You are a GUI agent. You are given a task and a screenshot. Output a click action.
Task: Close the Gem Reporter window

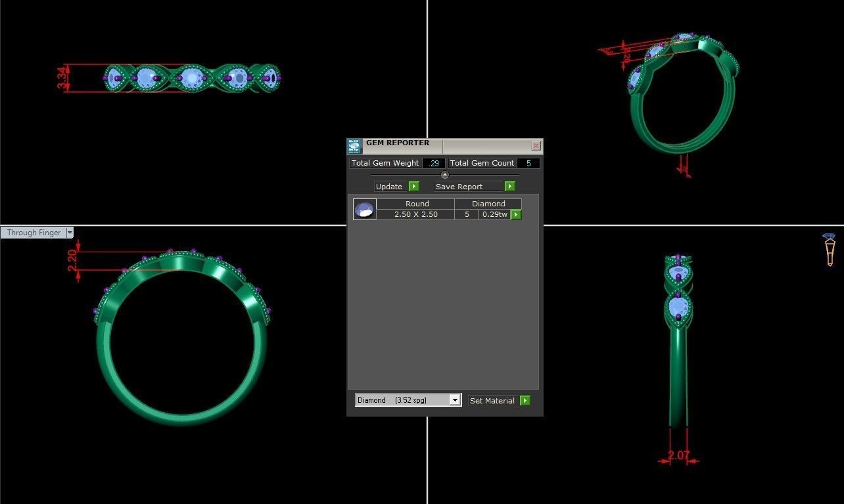click(x=536, y=146)
